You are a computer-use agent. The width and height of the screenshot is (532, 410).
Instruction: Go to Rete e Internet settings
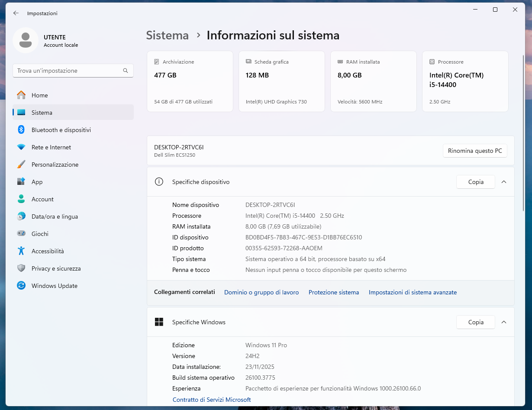point(73,147)
